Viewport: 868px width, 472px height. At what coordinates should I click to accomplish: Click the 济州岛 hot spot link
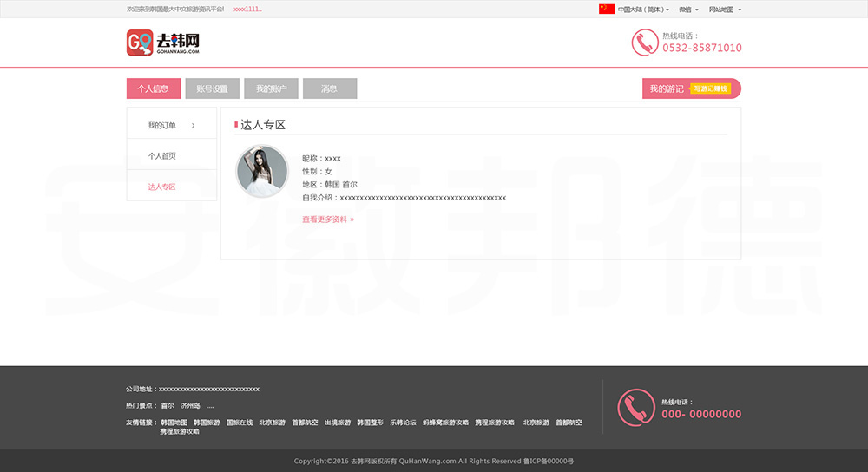pyautogui.click(x=190, y=406)
